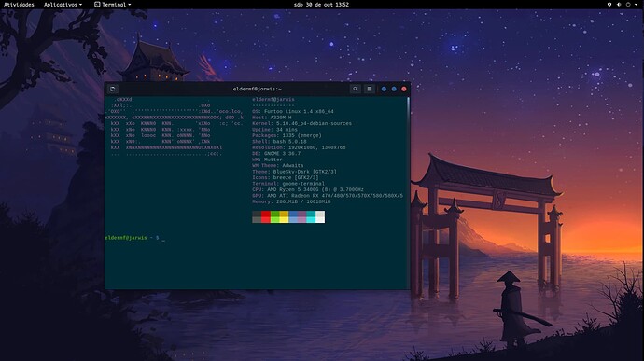Open the Aplicativos menu
The height and width of the screenshot is (361, 644).
coord(63,5)
